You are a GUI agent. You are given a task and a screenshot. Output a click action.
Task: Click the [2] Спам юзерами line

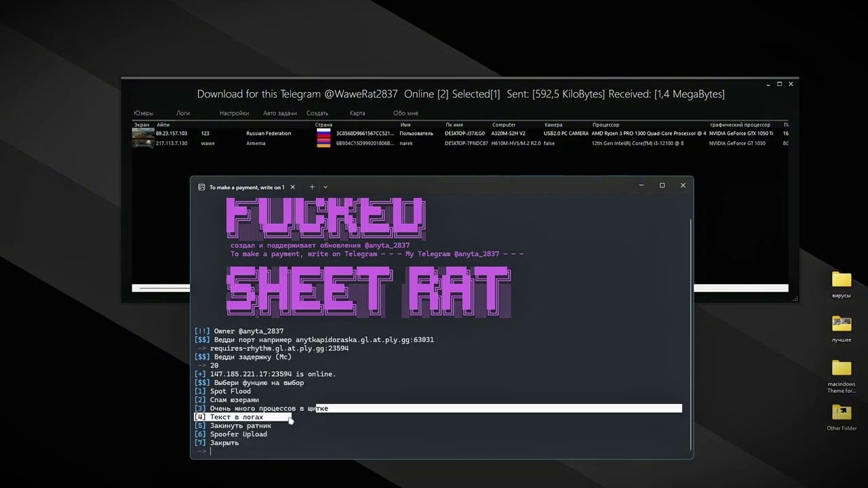tap(226, 400)
